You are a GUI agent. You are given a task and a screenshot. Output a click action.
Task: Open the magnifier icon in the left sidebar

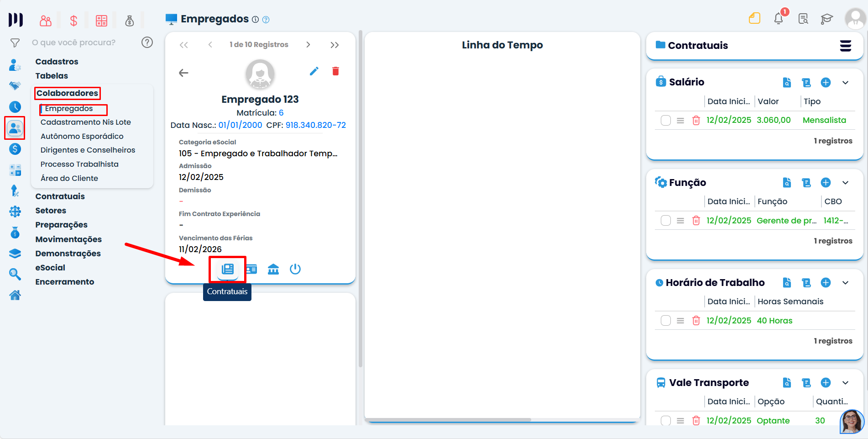[15, 274]
